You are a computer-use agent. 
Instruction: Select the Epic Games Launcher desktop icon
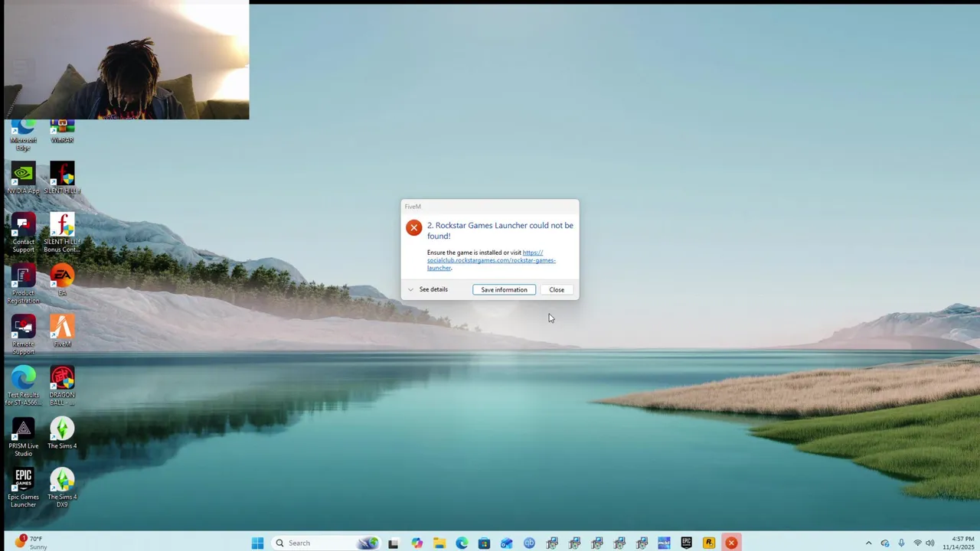tap(23, 487)
